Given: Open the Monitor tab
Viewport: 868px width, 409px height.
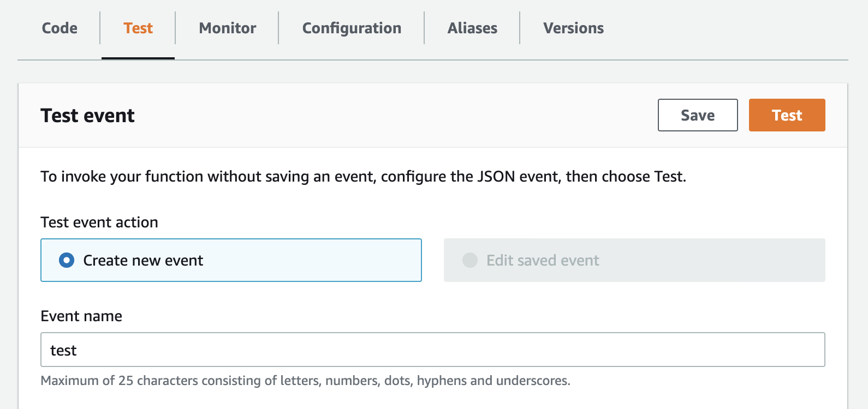Looking at the screenshot, I should pos(227,28).
